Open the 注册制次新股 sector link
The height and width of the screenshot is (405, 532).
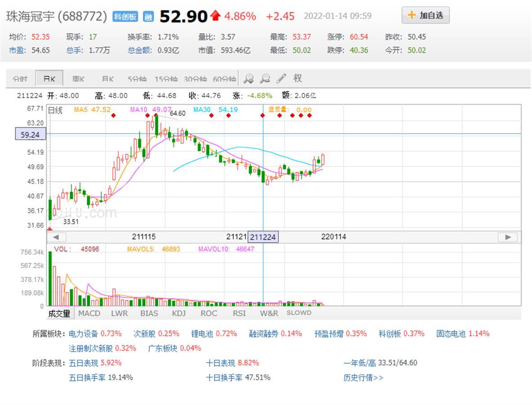point(90,348)
